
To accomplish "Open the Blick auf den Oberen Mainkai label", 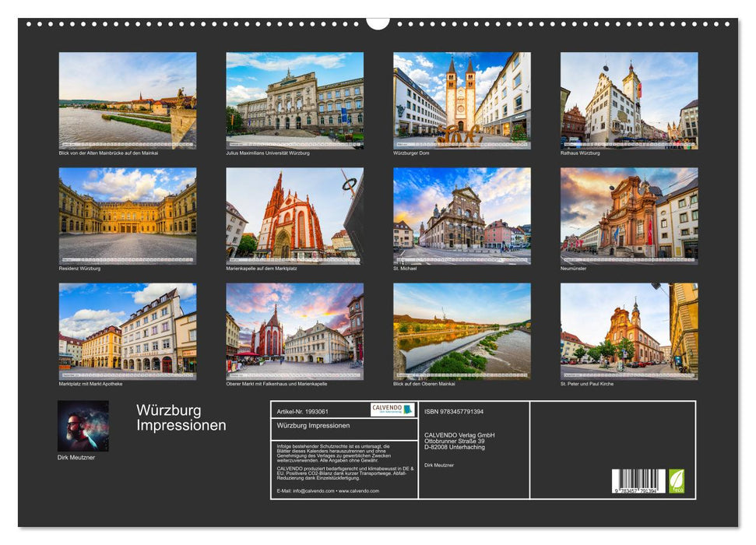I will coord(423,383).
